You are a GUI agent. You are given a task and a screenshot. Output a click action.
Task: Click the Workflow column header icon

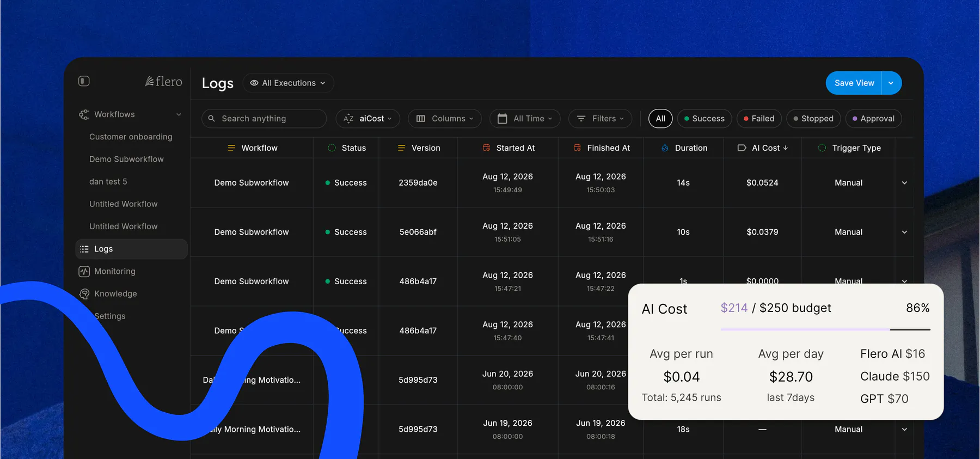231,148
